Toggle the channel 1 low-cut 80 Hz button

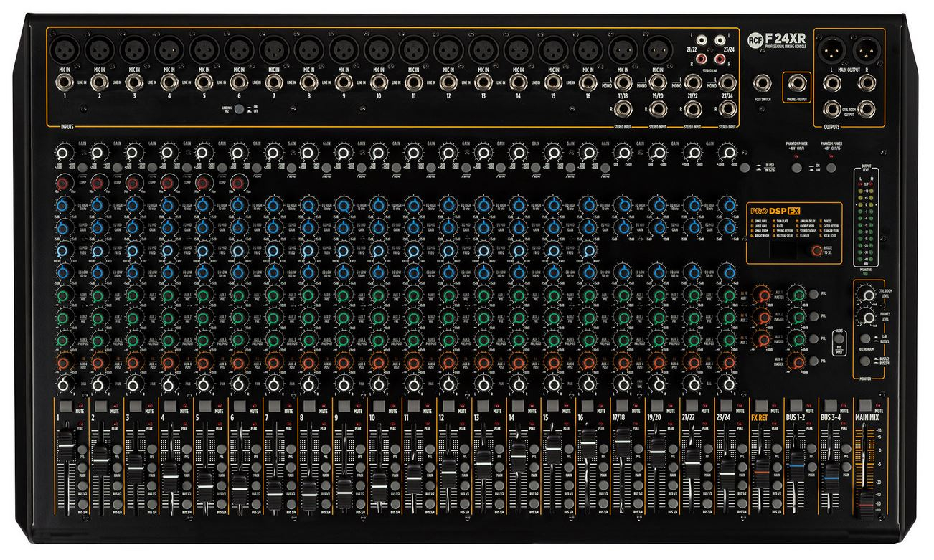tap(82, 167)
